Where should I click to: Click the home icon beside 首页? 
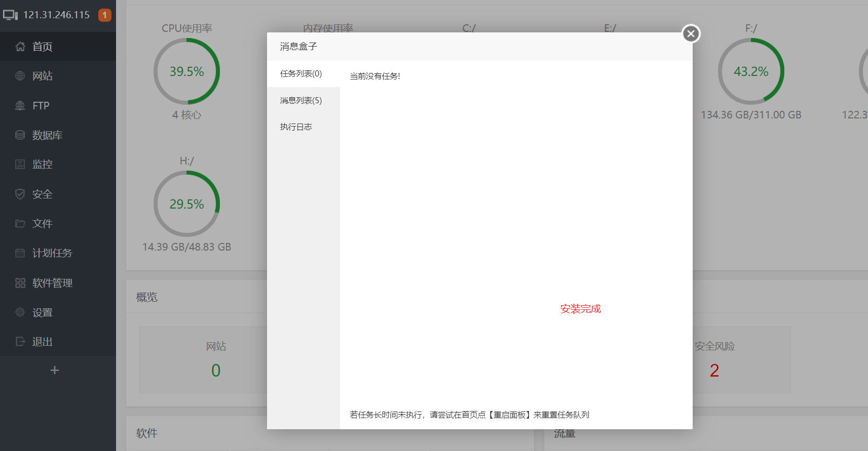(20, 47)
